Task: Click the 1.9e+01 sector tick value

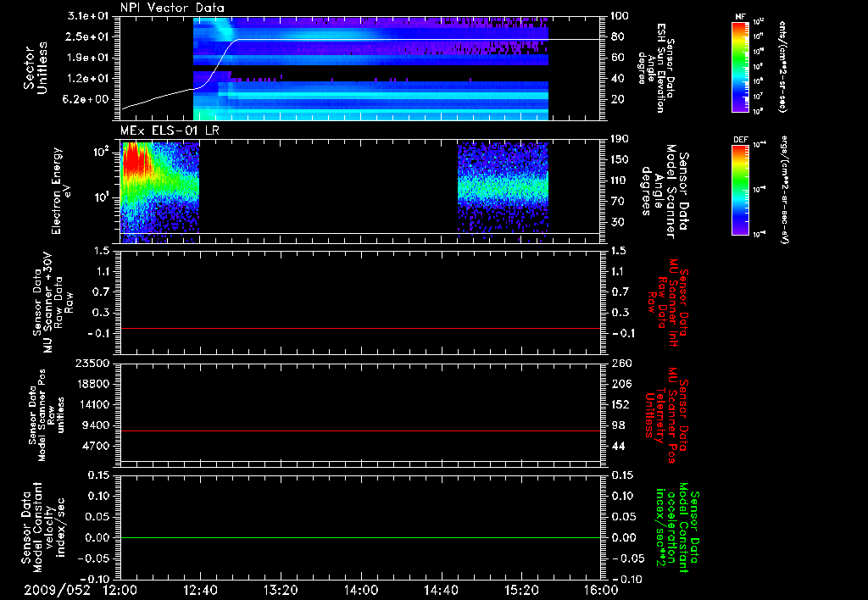Action: click(x=87, y=58)
